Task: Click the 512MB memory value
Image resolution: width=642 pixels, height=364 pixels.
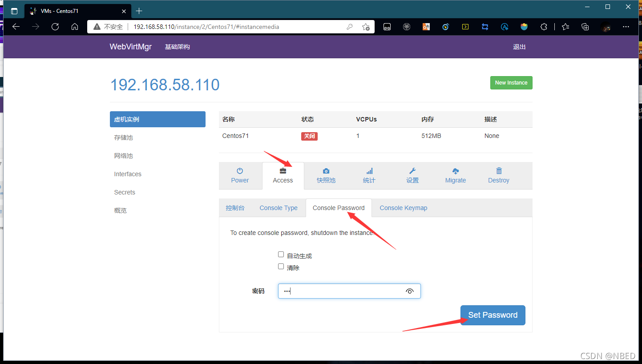Action: tap(431, 136)
